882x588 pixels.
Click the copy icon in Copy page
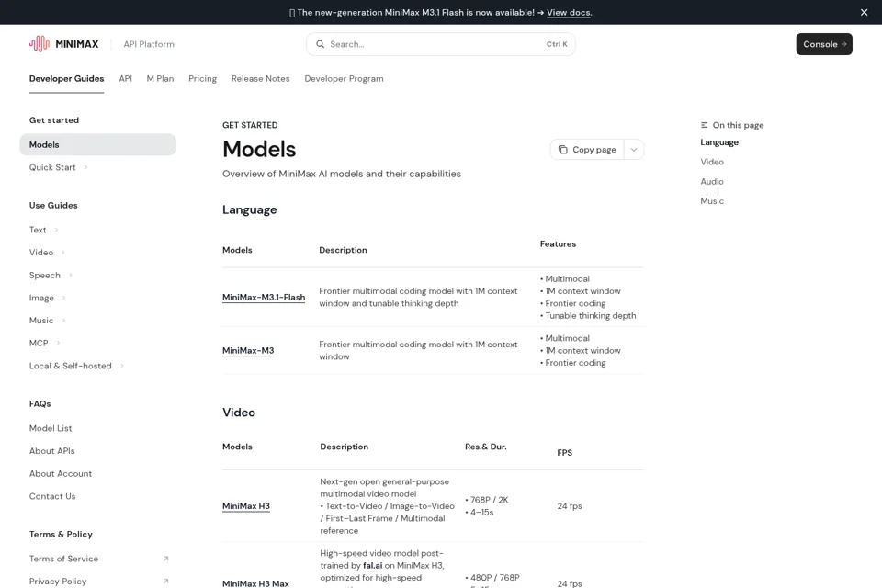[562, 149]
